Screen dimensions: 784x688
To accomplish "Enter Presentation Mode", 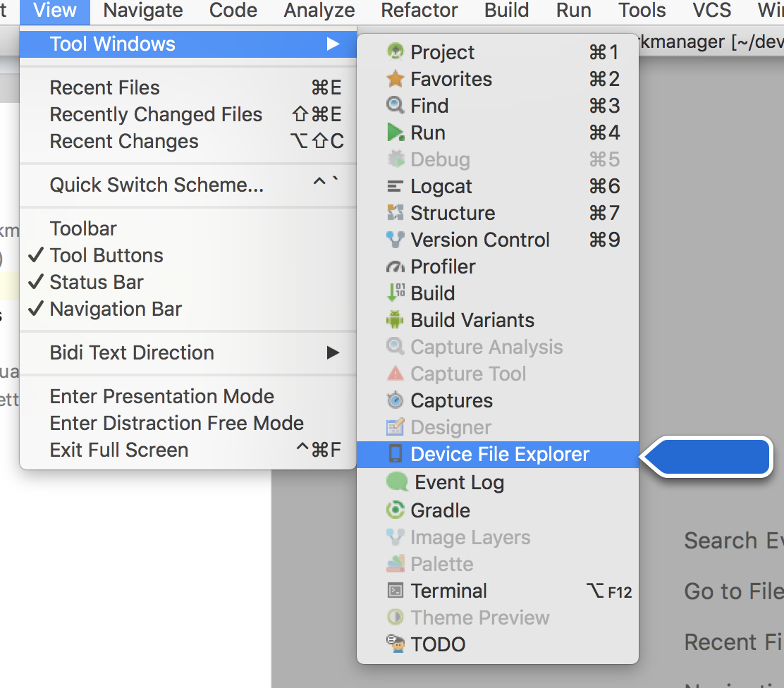I will (161, 396).
